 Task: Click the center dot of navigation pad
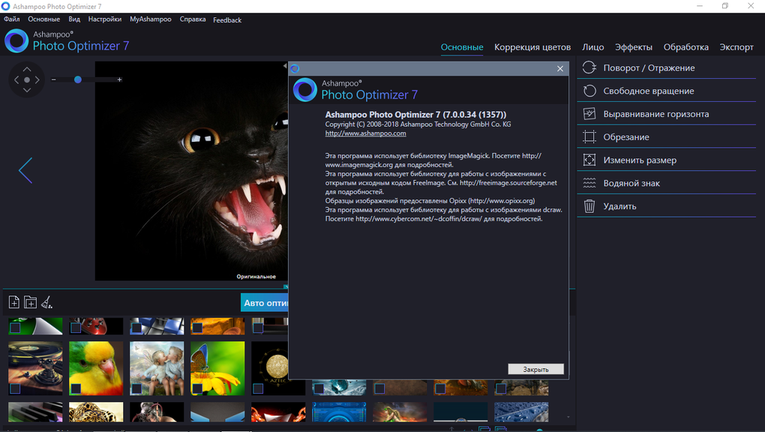click(x=27, y=80)
